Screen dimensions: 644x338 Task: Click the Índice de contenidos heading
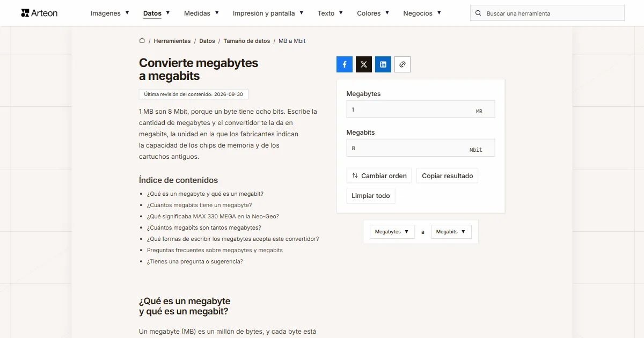pyautogui.click(x=178, y=180)
